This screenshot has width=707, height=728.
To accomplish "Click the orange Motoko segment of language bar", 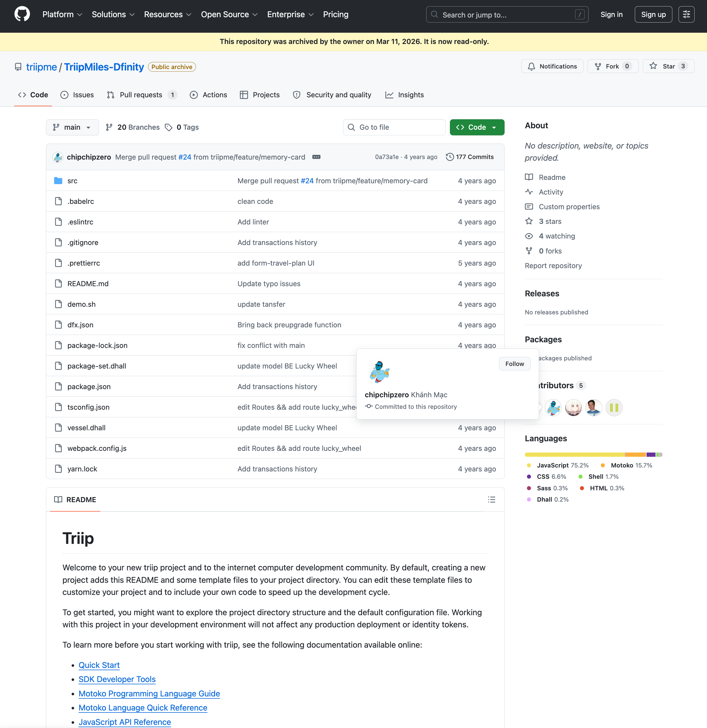I will (x=635, y=455).
